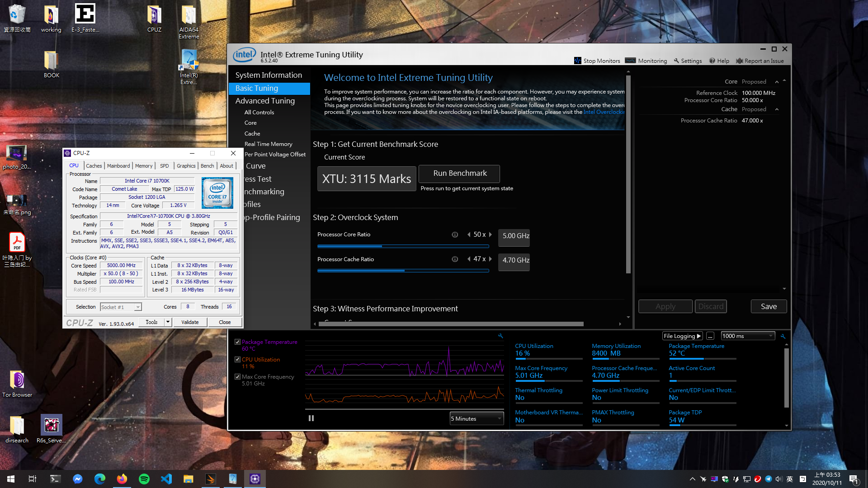Open monitor panel wrench settings icon
This screenshot has width=868, height=488.
tap(783, 336)
